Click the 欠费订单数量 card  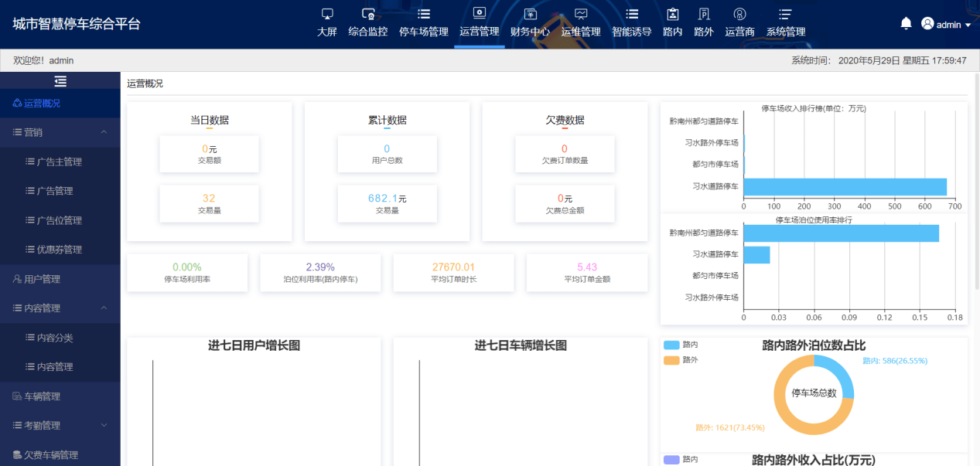pos(565,154)
